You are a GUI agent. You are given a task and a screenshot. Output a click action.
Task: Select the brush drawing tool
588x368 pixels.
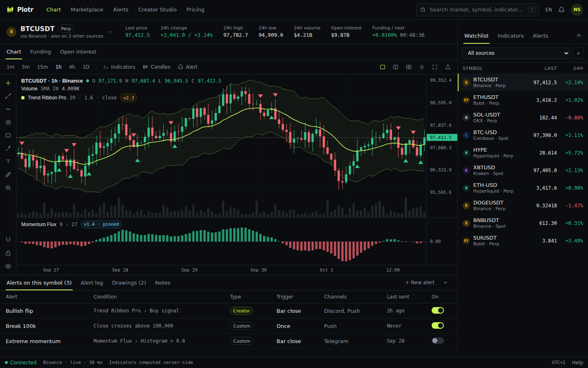click(x=8, y=148)
